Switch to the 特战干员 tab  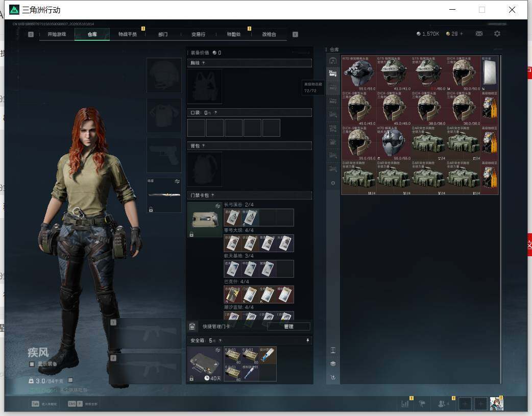click(128, 34)
